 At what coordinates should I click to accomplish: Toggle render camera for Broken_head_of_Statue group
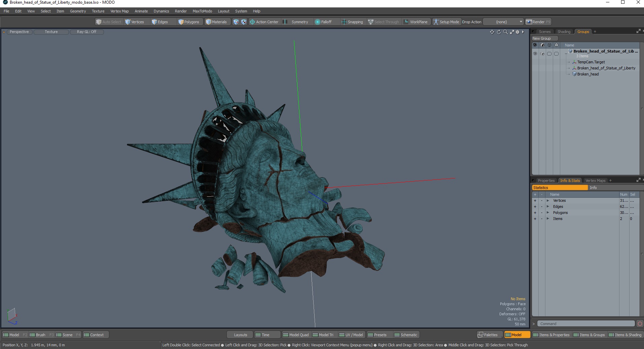pyautogui.click(x=542, y=54)
